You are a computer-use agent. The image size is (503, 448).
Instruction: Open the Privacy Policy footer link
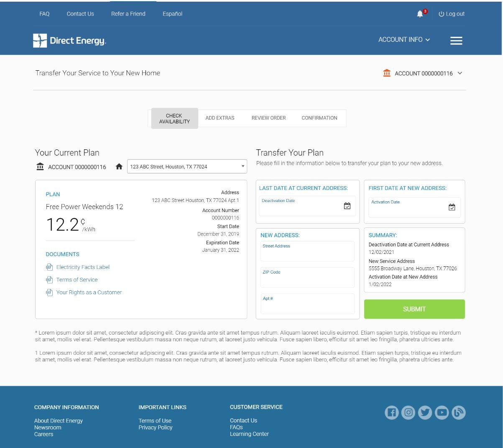(x=156, y=428)
